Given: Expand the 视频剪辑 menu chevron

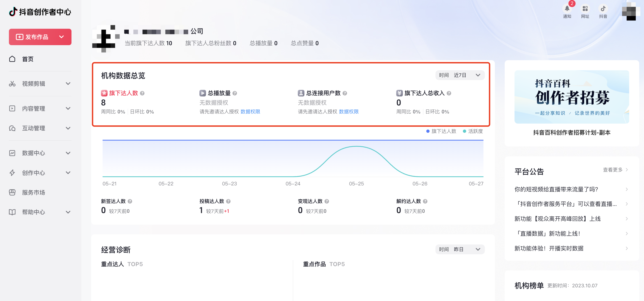Looking at the screenshot, I should [68, 84].
